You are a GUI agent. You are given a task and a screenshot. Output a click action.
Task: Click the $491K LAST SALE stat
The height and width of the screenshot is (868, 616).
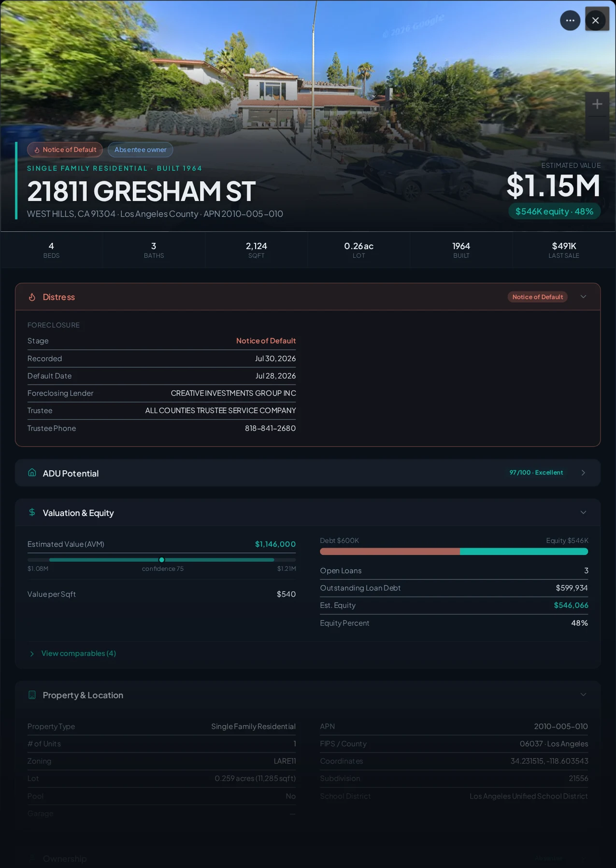[564, 250]
